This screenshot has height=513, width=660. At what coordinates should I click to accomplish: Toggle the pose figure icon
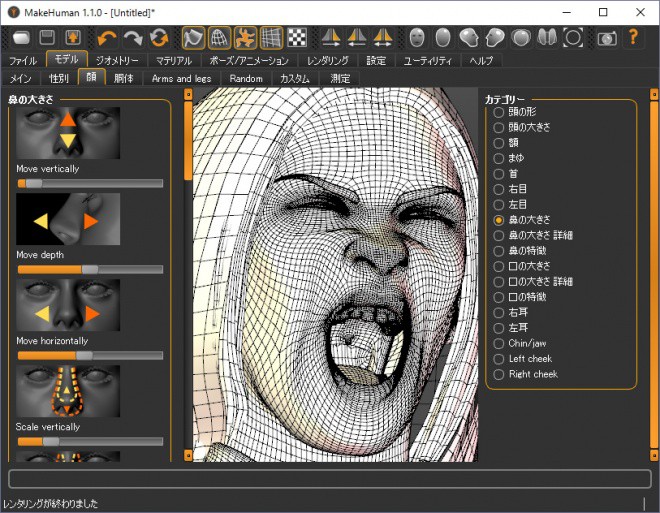click(245, 38)
